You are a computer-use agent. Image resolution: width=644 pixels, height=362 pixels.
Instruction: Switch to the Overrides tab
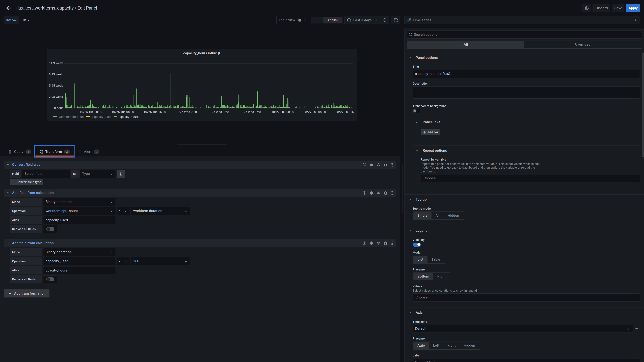582,44
